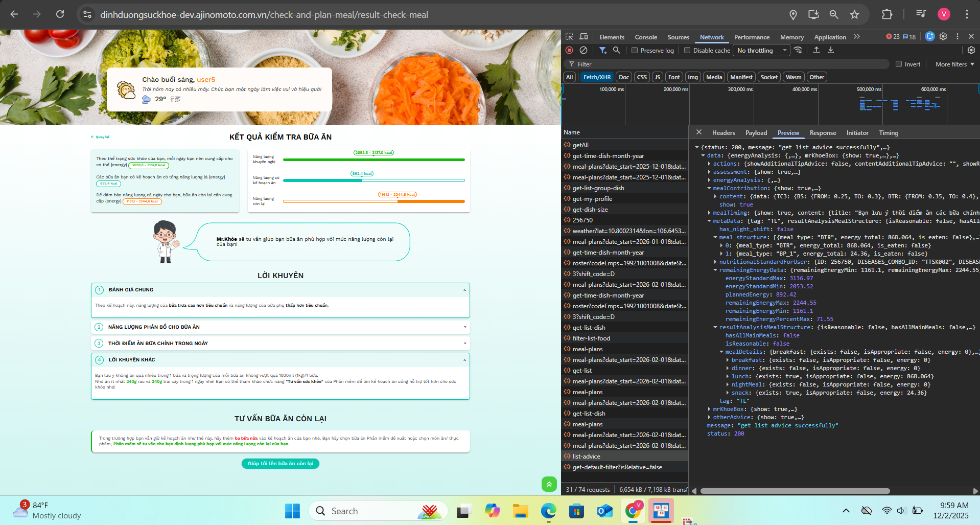Export HAR with download icon
This screenshot has height=525, width=980.
click(x=831, y=50)
